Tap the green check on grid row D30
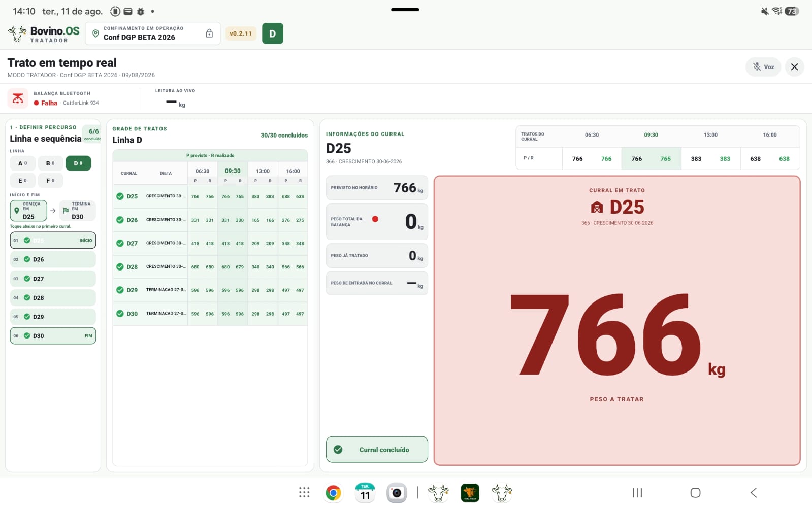This screenshot has height=507, width=812. point(120,314)
